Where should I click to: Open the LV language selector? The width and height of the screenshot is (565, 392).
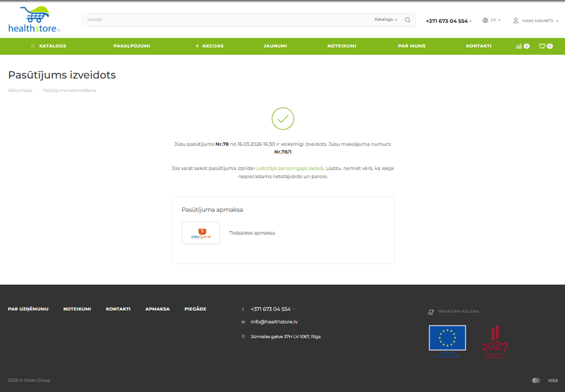(495, 20)
